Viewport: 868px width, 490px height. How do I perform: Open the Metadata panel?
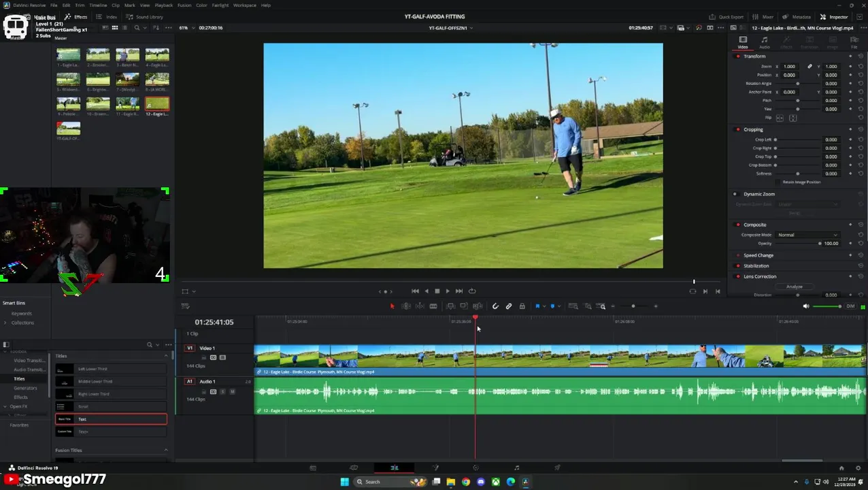(797, 17)
